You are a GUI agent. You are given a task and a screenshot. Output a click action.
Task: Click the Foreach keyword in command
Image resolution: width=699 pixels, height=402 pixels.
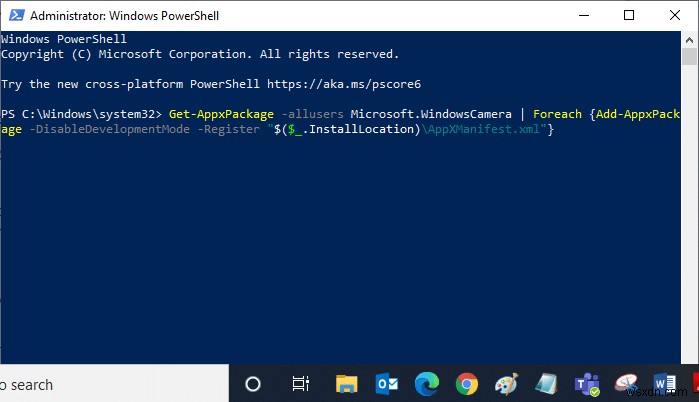557,114
